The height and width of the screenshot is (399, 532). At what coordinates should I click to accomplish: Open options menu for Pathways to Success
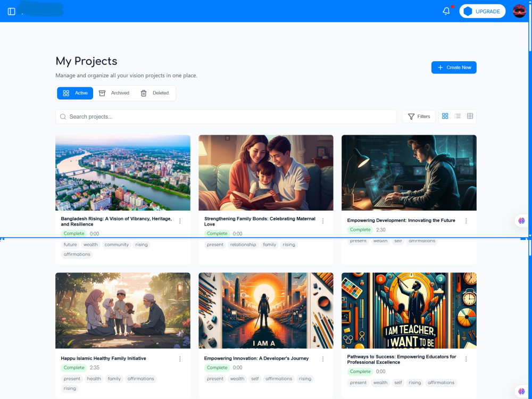(466, 359)
